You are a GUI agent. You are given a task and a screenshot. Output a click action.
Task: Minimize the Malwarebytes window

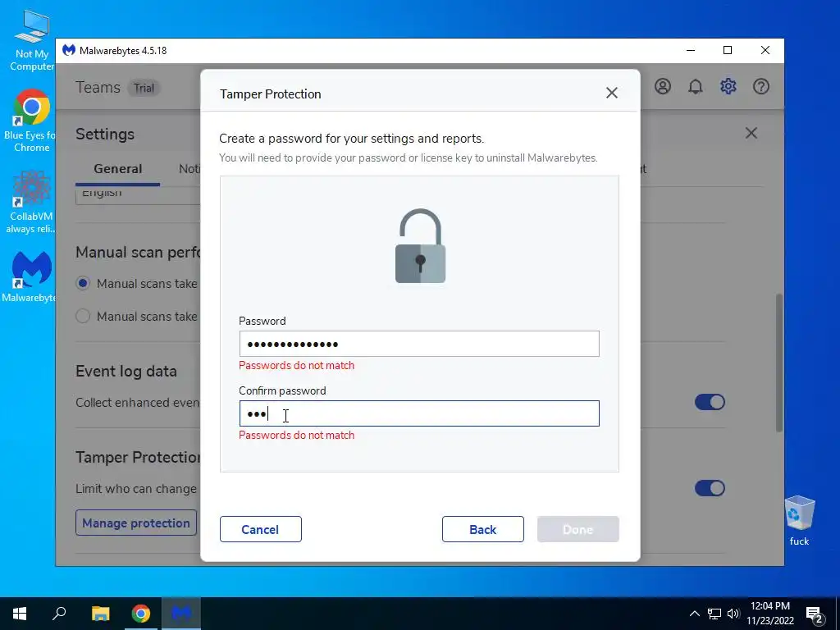click(691, 50)
